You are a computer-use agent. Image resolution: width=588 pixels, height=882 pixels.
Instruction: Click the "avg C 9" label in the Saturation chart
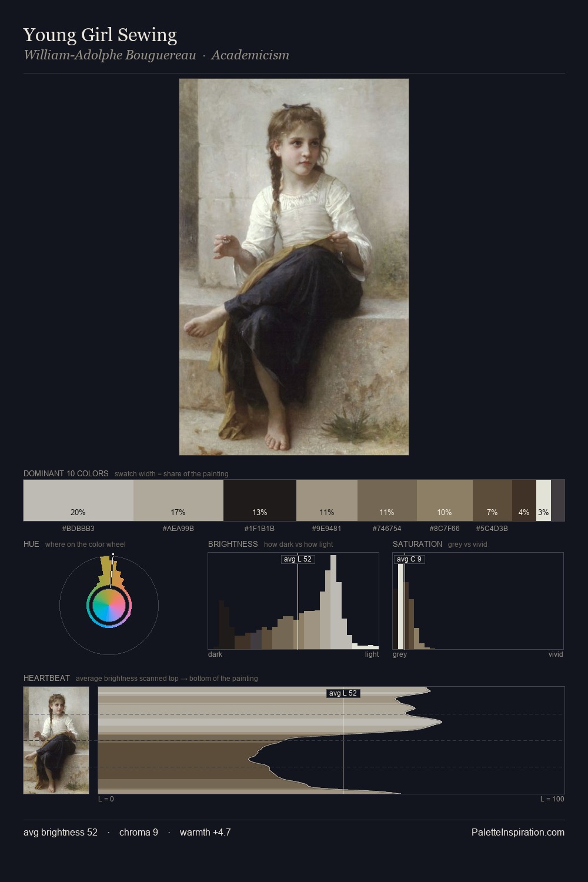point(409,559)
